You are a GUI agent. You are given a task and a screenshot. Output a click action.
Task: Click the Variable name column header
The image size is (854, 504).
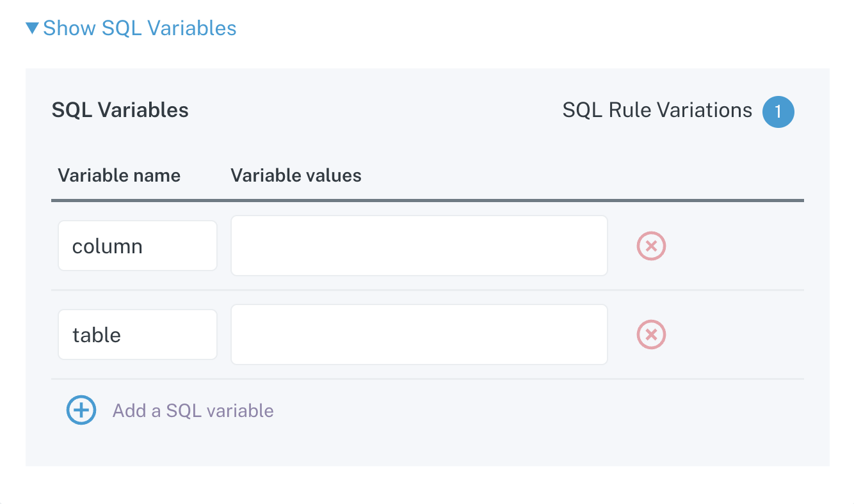tap(119, 176)
